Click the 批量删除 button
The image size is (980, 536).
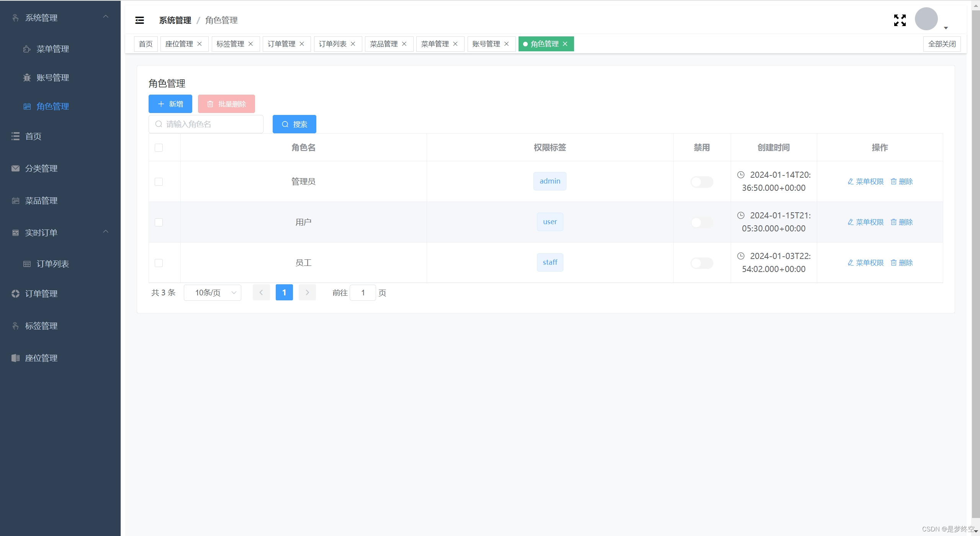coord(226,104)
